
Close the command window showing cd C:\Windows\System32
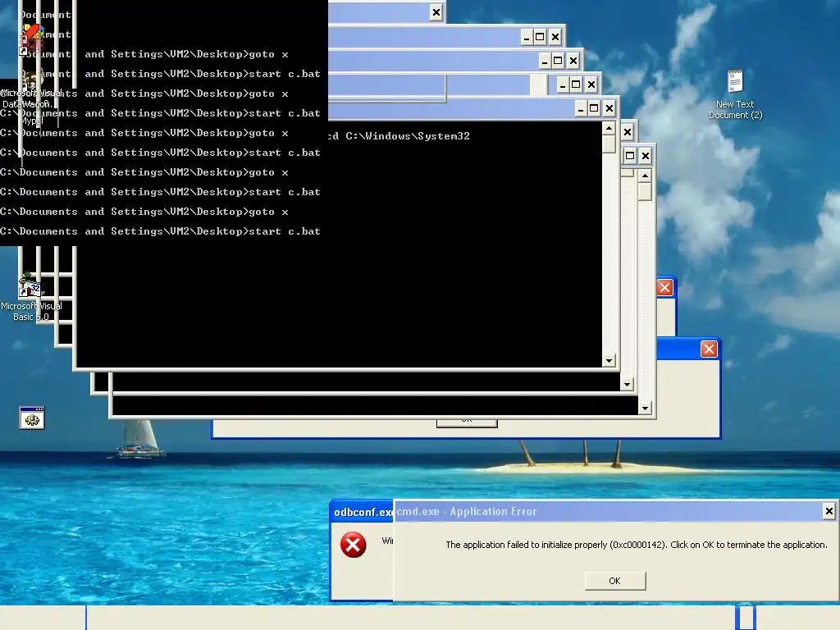pos(609,109)
